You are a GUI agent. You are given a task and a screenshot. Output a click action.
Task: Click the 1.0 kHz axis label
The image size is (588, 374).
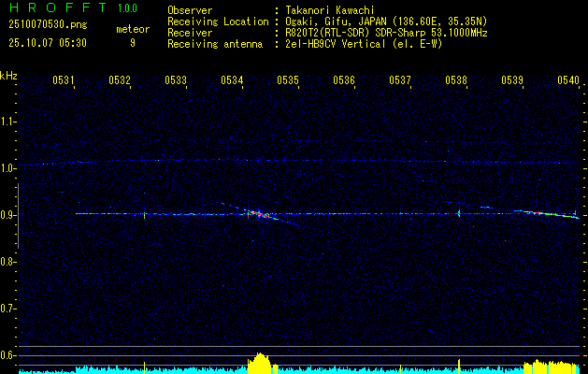pos(7,168)
